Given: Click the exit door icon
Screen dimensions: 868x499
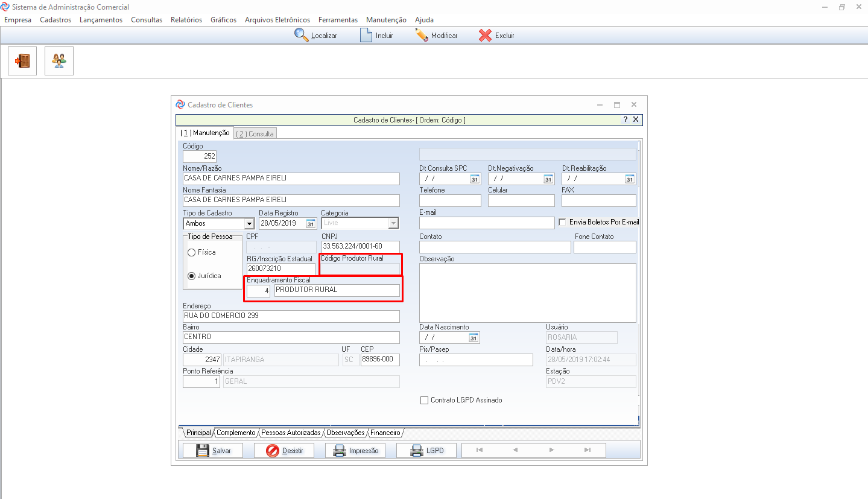Looking at the screenshot, I should [22, 61].
